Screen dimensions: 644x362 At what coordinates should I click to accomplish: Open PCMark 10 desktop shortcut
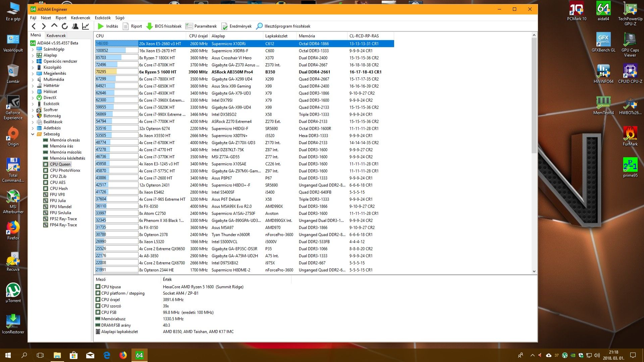click(x=577, y=11)
